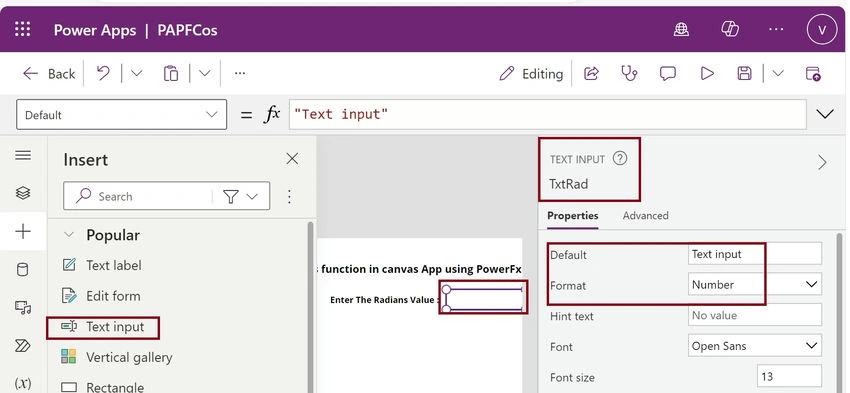Click the Insert pane scrollbar
850x393 pixels.
311,307
